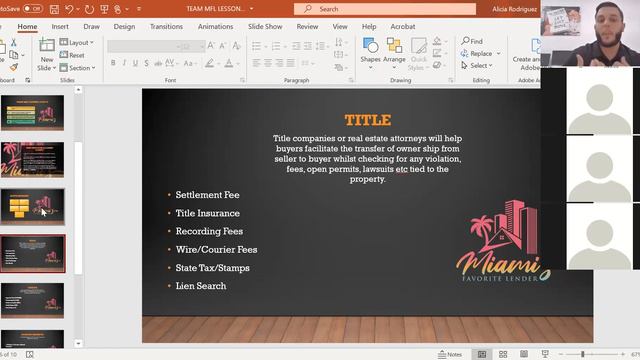This screenshot has width=640, height=360.
Task: Open the Change Case dropdown
Action: pos(190,63)
